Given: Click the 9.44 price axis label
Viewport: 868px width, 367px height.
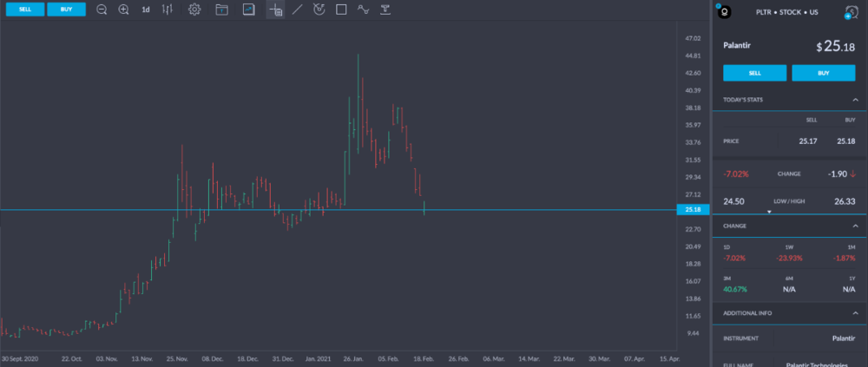Looking at the screenshot, I should tap(693, 333).
